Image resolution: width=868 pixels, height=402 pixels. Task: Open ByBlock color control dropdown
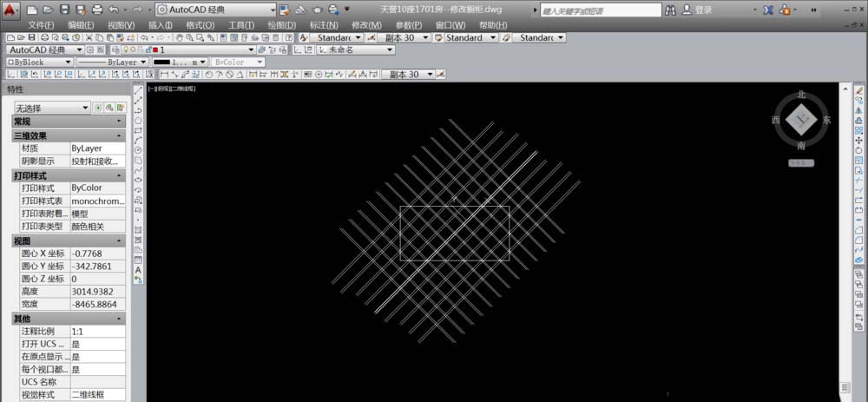point(39,62)
